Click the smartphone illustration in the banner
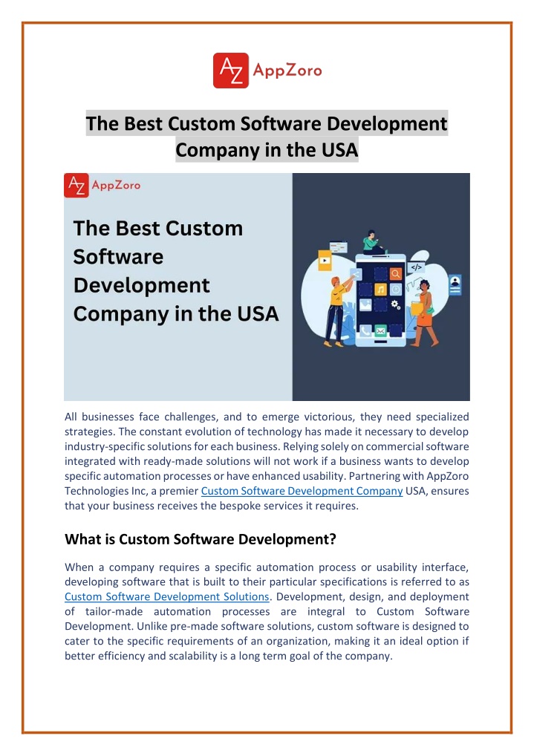The height and width of the screenshot is (756, 534). [x=380, y=300]
